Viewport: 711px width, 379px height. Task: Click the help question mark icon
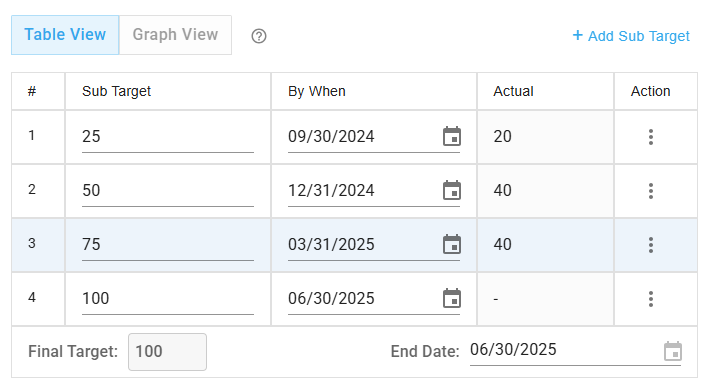[259, 36]
